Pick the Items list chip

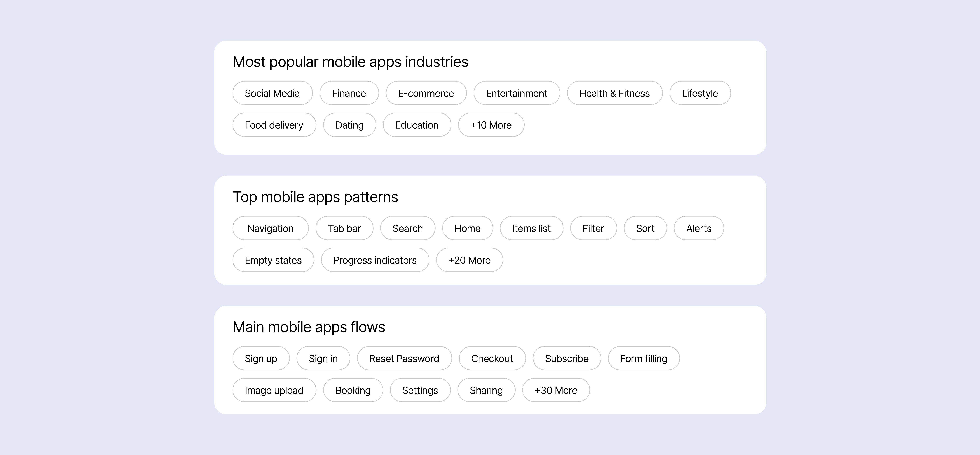tap(531, 228)
